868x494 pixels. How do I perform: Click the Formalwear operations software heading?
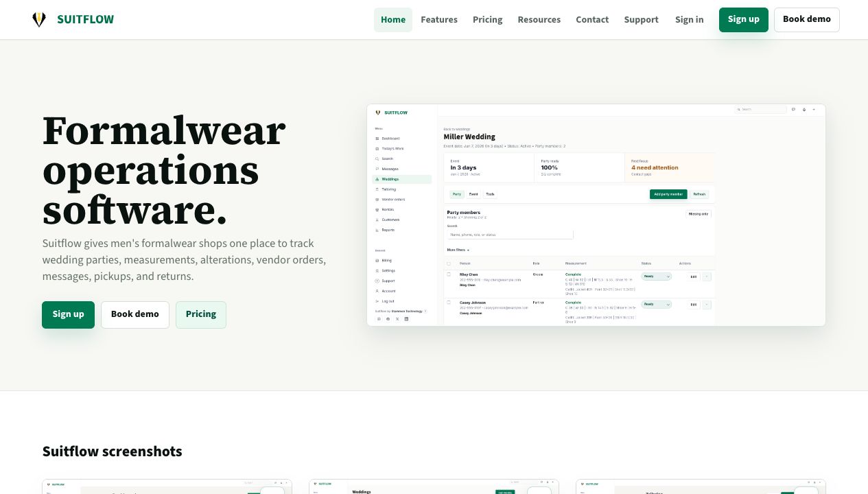164,170
